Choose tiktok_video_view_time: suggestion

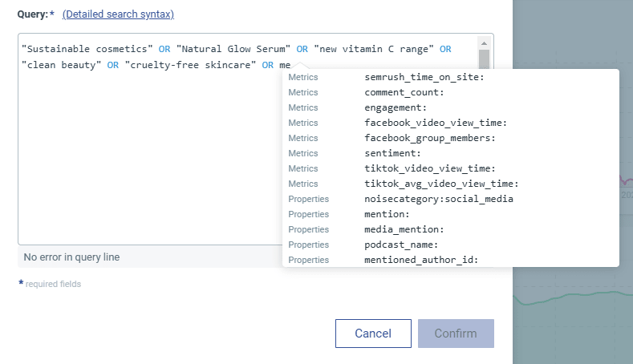(x=429, y=168)
